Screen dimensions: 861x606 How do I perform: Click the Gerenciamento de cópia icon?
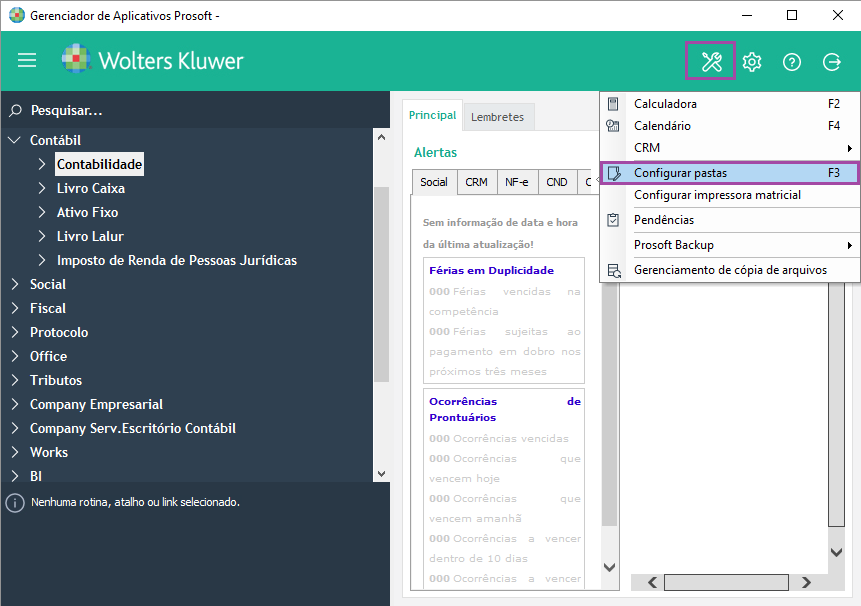[614, 270]
